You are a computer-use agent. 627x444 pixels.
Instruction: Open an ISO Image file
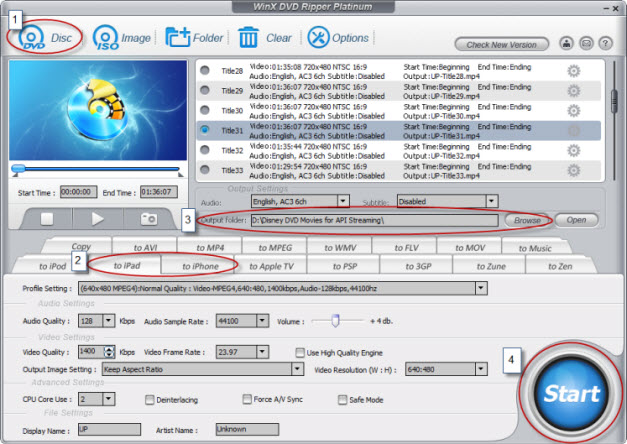(122, 38)
